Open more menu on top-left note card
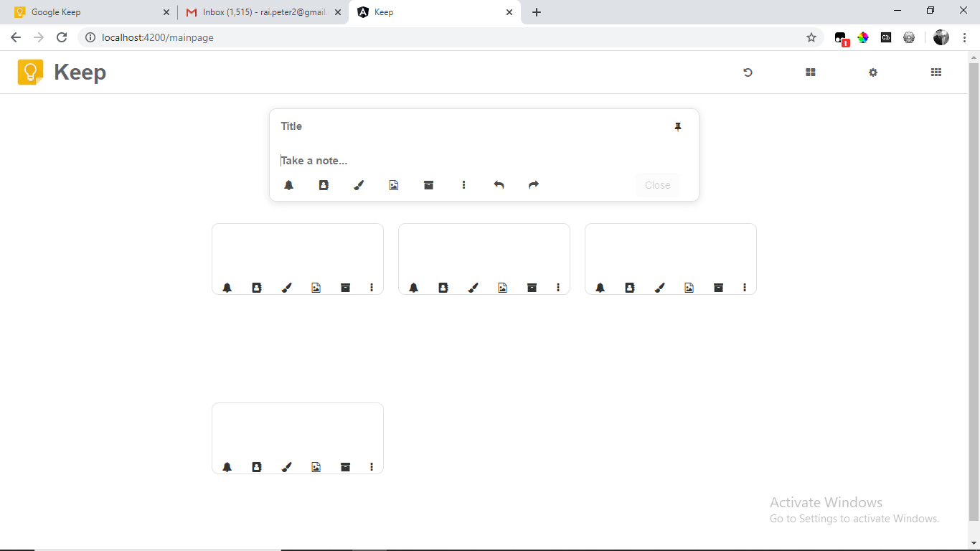Screen dimensions: 980x551 tap(372, 288)
